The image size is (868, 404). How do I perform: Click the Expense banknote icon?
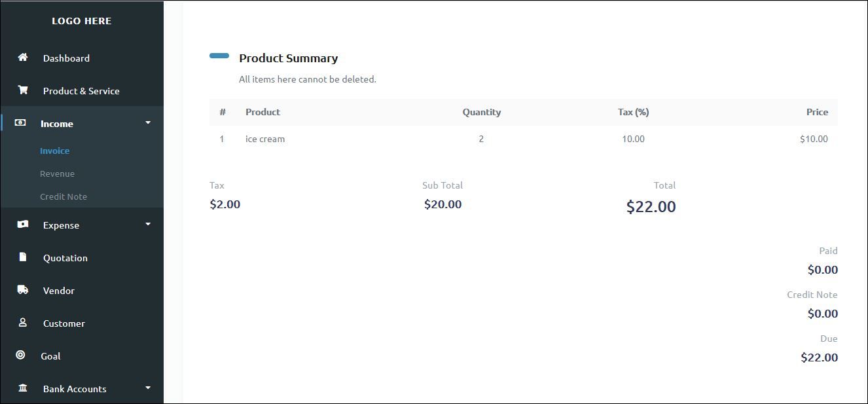23,225
